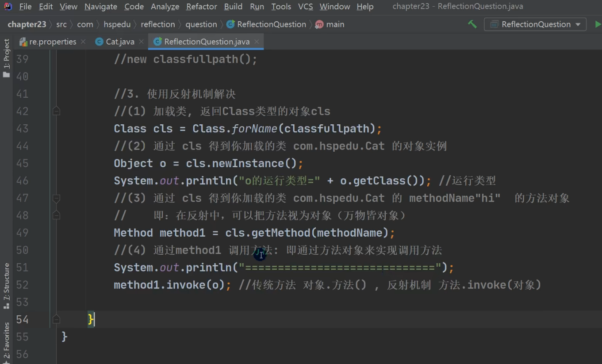
Task: Click the ReflectionQuestion class breadcrumb
Action: pos(266,24)
